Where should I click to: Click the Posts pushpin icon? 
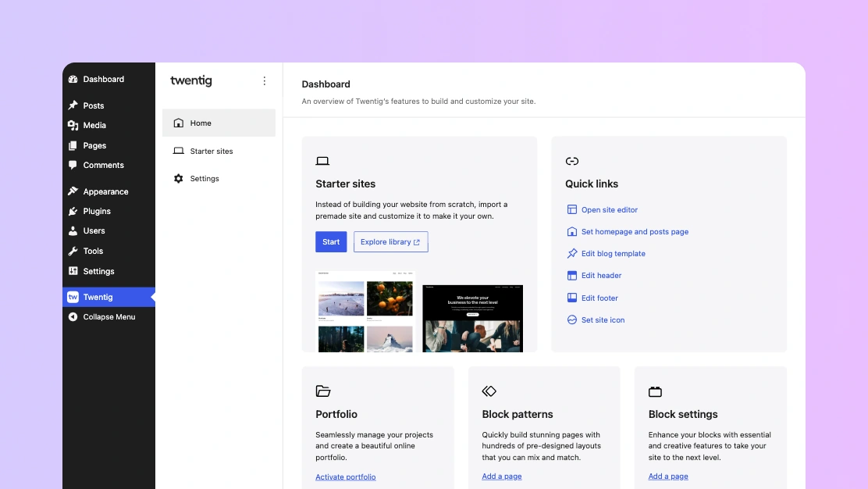75,105
